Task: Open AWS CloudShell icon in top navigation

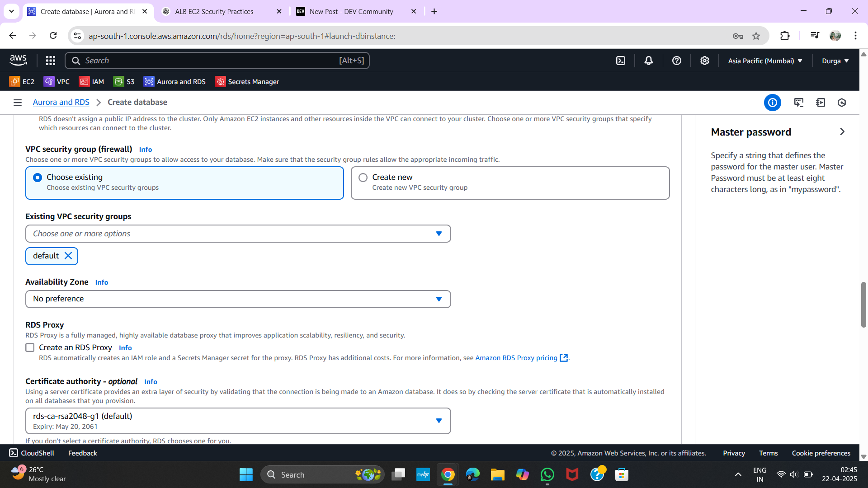Action: pyautogui.click(x=621, y=61)
